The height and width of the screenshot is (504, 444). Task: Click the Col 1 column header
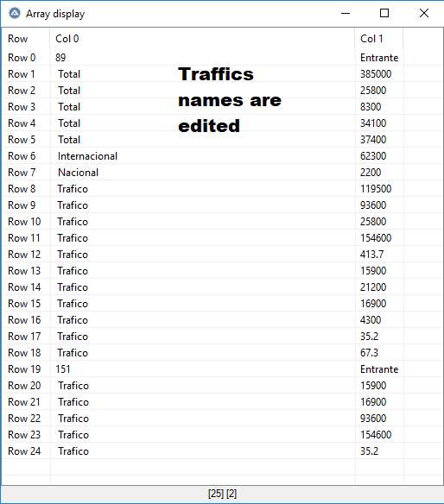tap(378, 39)
